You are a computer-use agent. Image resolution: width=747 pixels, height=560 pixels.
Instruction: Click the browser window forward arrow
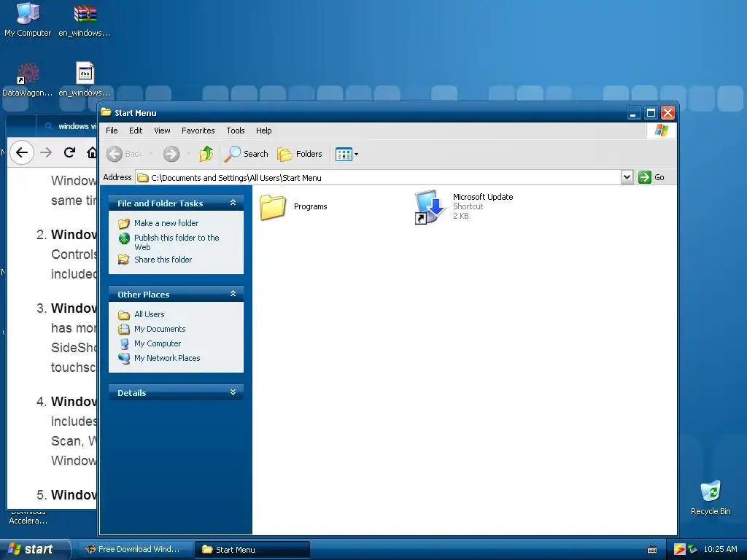point(46,152)
